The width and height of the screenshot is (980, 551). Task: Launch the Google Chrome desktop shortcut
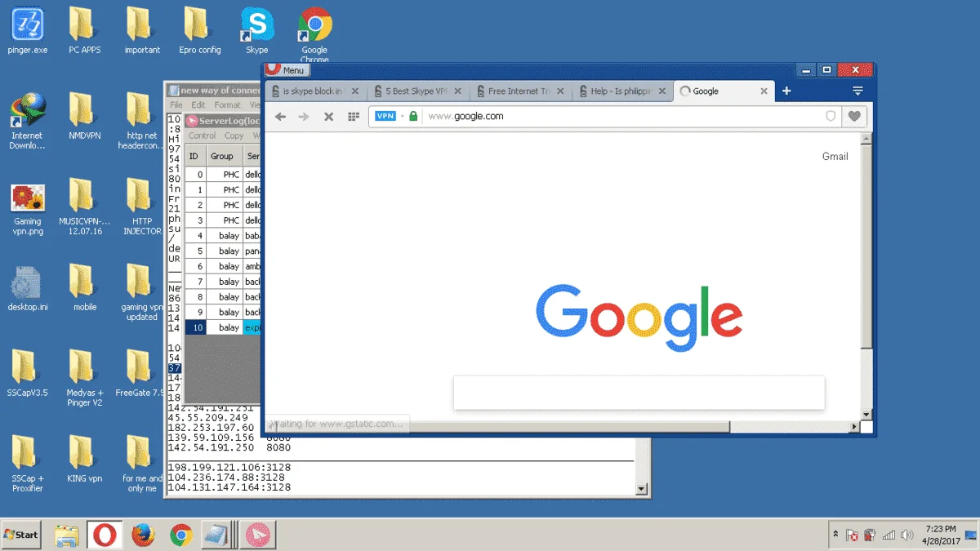pyautogui.click(x=314, y=33)
